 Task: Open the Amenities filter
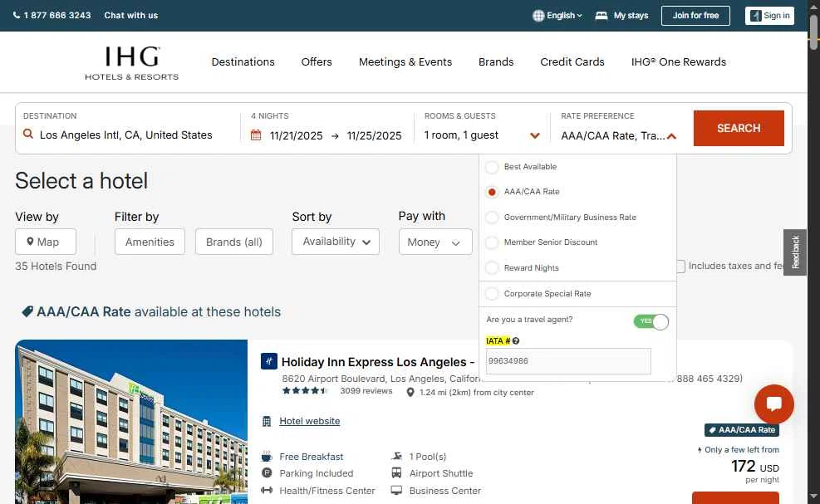tap(150, 242)
